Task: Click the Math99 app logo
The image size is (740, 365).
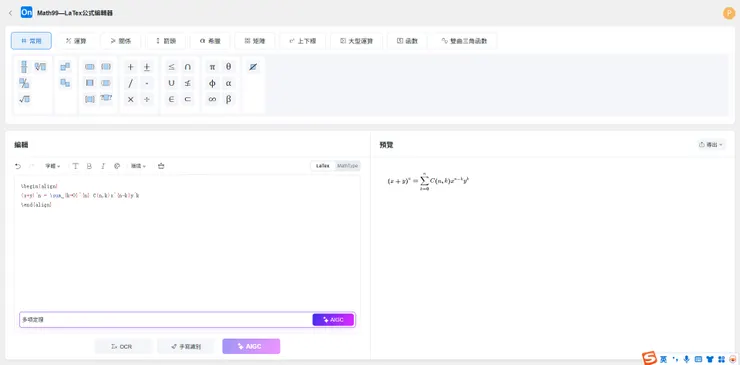Action: coord(26,13)
